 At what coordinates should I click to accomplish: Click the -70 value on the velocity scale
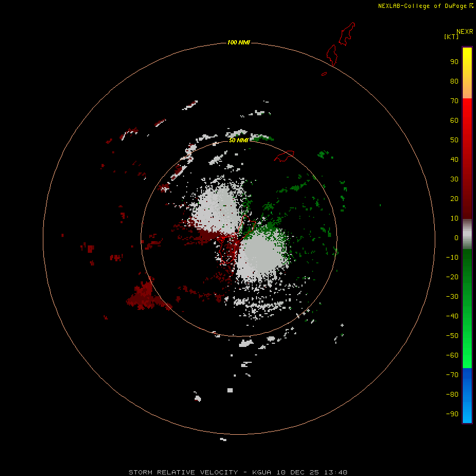click(452, 375)
